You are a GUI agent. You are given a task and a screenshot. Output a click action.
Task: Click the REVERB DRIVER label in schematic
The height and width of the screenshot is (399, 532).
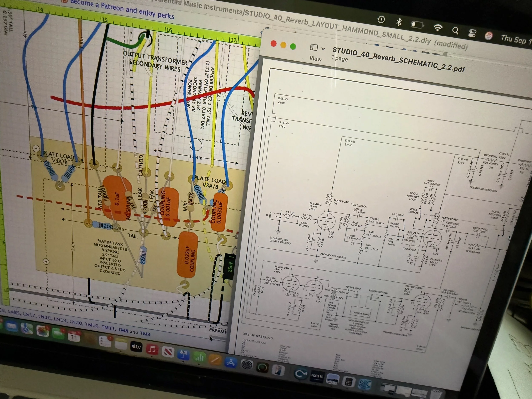coord(283,268)
